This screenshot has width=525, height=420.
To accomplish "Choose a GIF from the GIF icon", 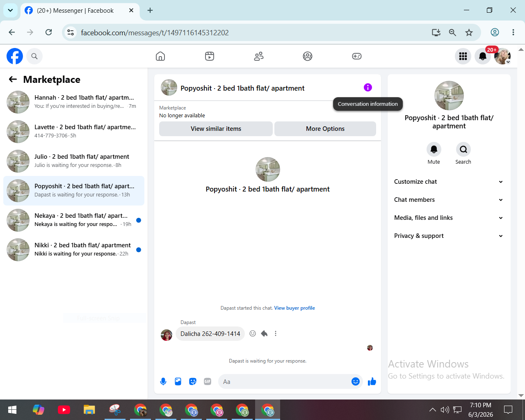I will [x=208, y=381].
